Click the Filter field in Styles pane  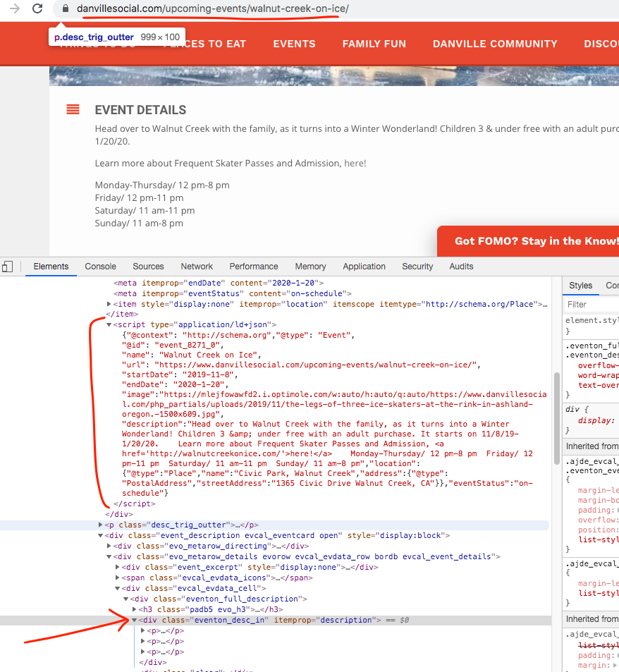[x=591, y=305]
